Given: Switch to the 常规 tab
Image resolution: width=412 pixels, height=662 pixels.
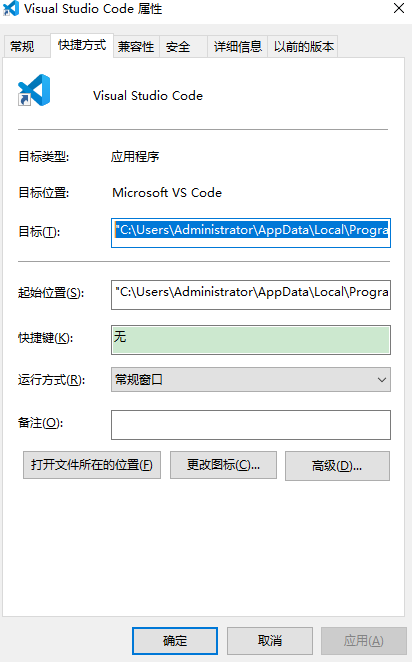Looking at the screenshot, I should coord(22,46).
